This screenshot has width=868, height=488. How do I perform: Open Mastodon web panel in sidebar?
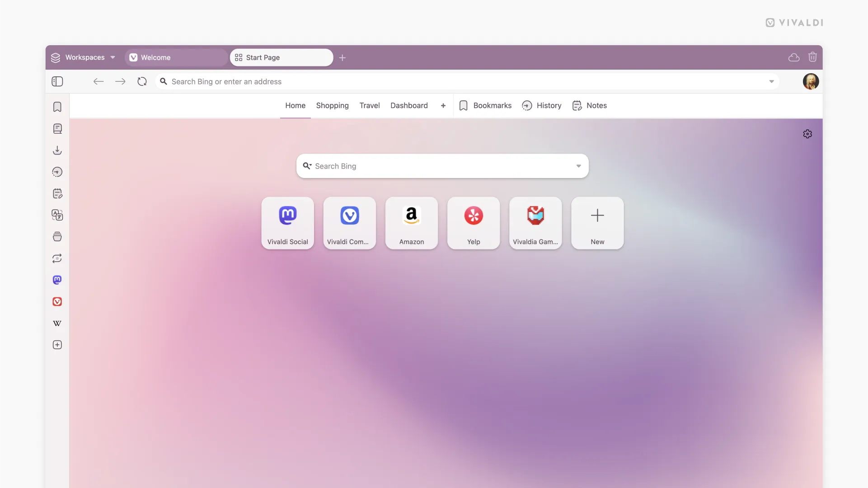57,280
